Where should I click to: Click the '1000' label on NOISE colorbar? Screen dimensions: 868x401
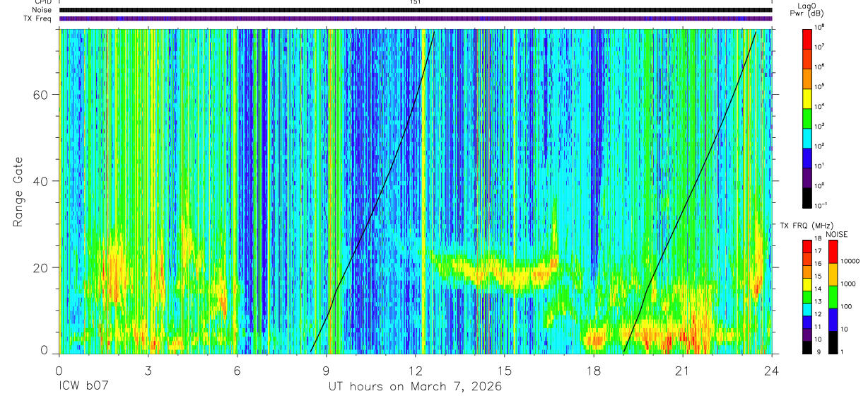[848, 284]
